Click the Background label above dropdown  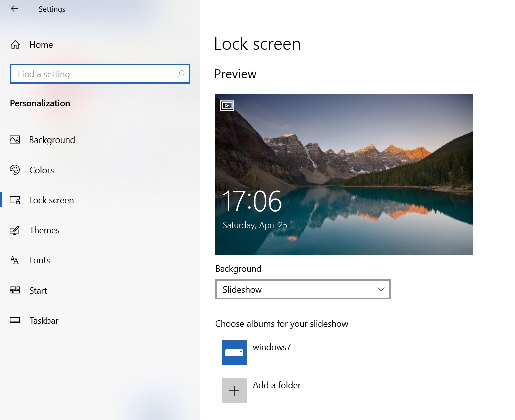pos(238,269)
